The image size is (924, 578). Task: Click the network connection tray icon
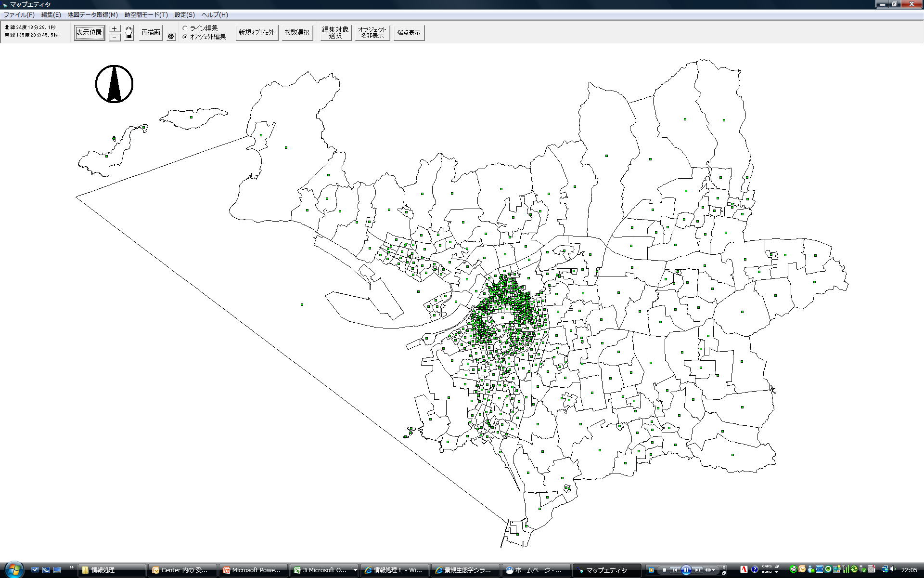(x=885, y=569)
